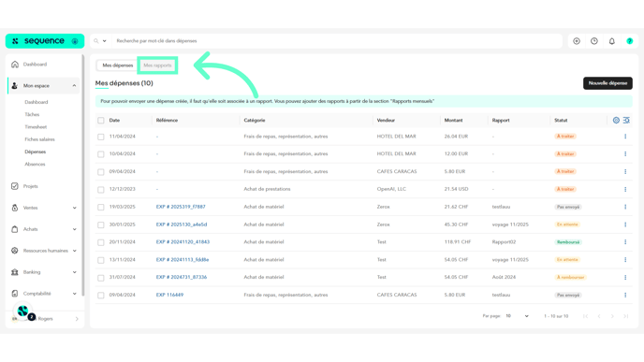Image resolution: width=644 pixels, height=362 pixels.
Task: Switch to Mes rapports tab
Action: [x=157, y=65]
